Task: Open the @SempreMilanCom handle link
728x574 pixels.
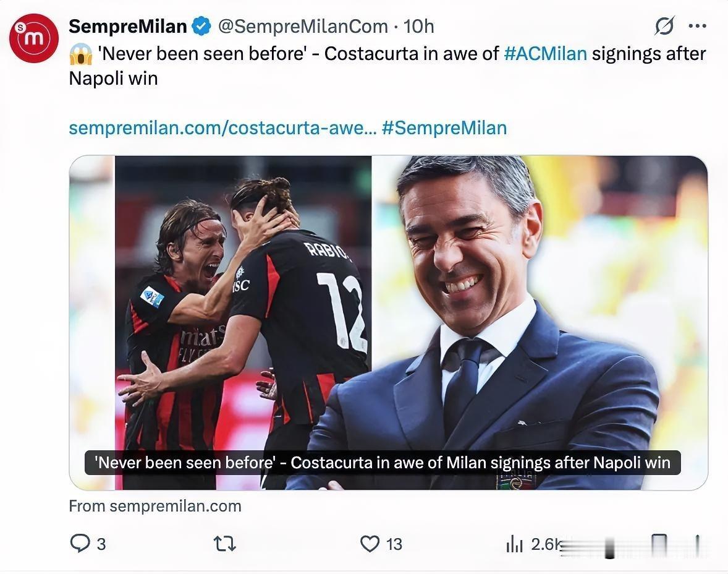Action: [303, 27]
